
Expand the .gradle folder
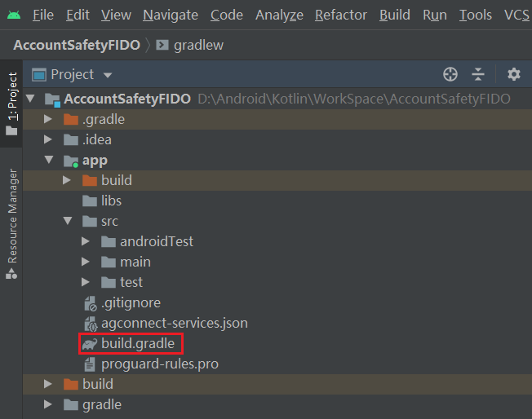pyautogui.click(x=50, y=120)
